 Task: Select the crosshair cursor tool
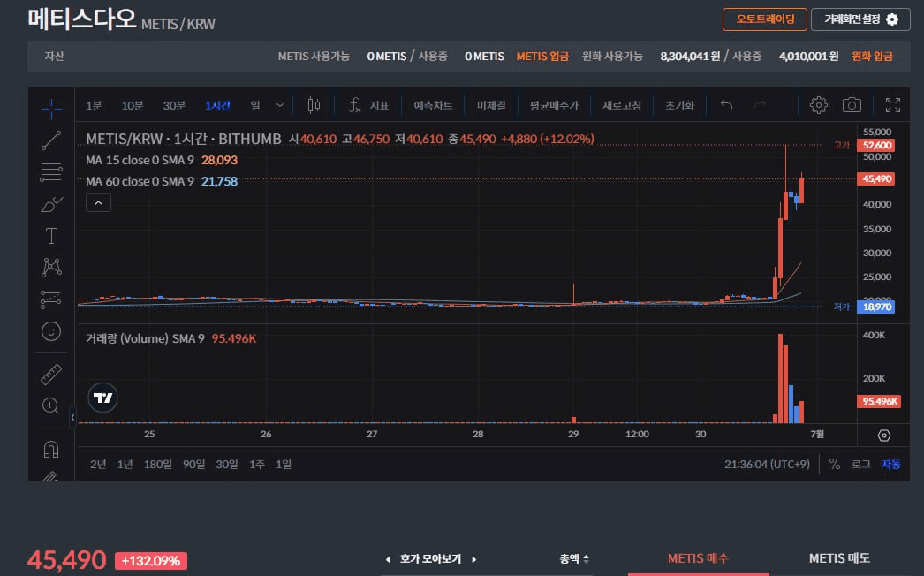pos(51,109)
